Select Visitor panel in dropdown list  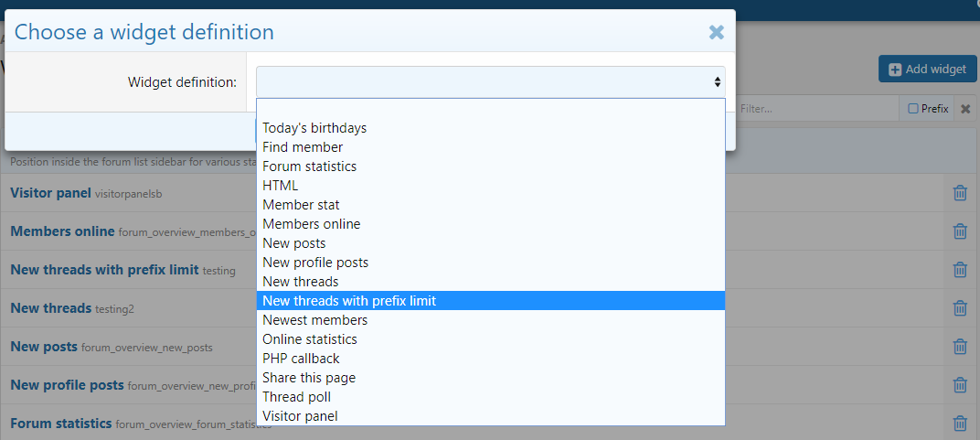pyautogui.click(x=300, y=416)
